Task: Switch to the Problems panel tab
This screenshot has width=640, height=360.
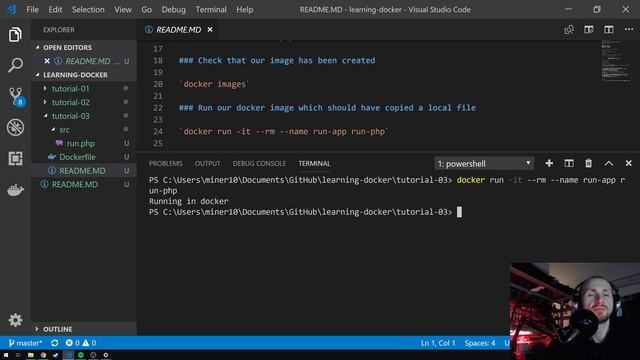Action: [x=165, y=164]
